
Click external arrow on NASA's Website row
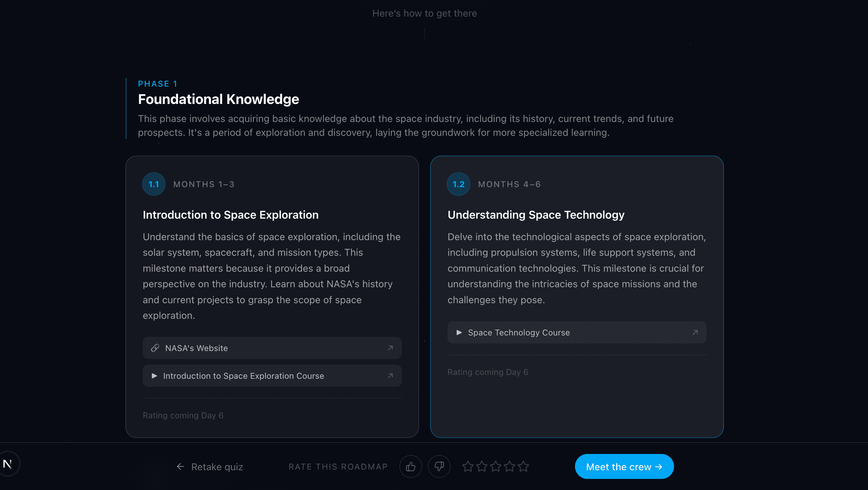pyautogui.click(x=390, y=348)
